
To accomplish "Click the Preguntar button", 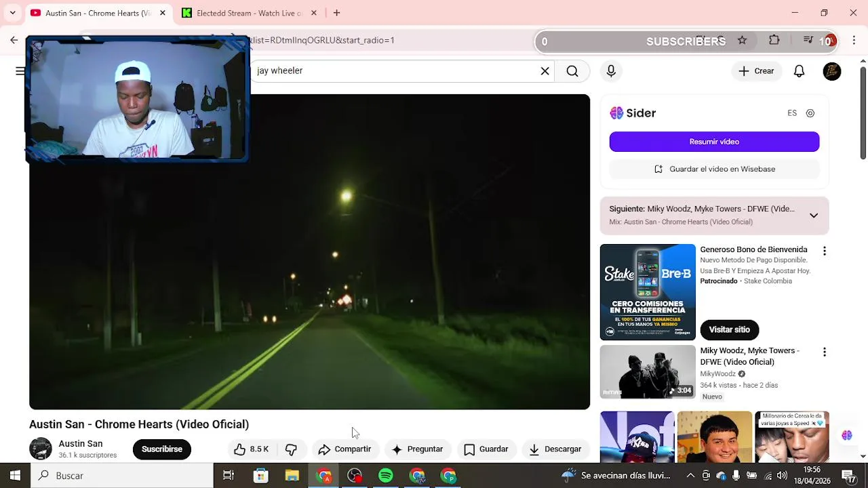I will pyautogui.click(x=417, y=449).
